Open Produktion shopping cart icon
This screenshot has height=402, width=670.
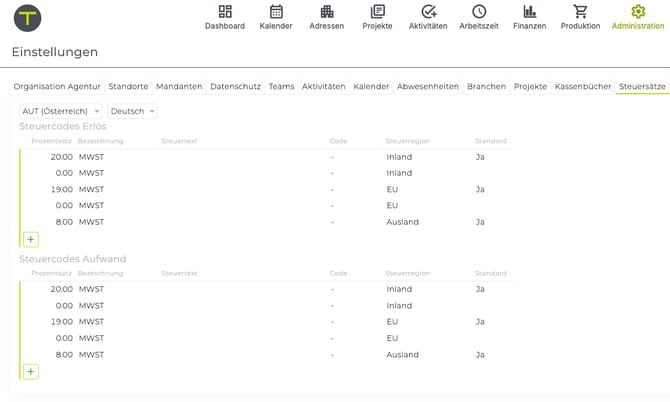pos(580,13)
